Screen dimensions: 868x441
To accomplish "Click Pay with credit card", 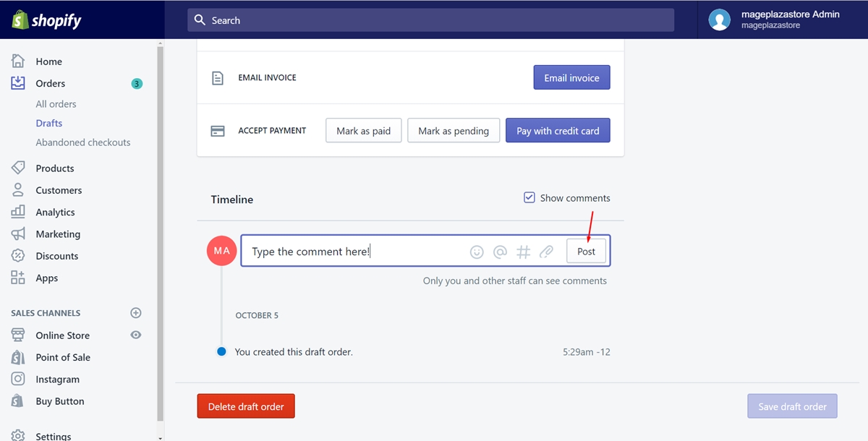I will point(558,130).
